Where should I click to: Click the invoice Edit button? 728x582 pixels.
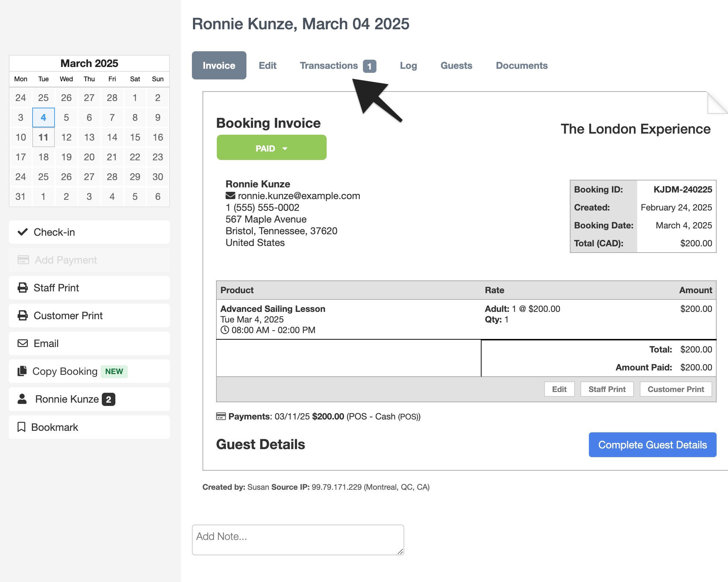559,389
